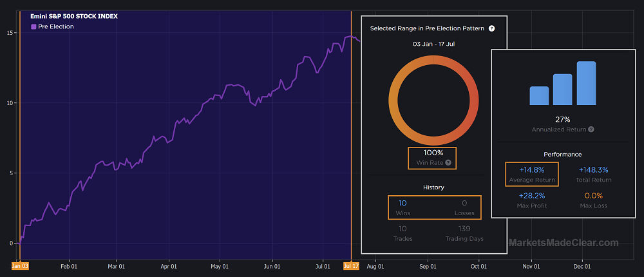Show Win Rate help tooltip icon
This screenshot has height=277, width=644.
(x=448, y=163)
